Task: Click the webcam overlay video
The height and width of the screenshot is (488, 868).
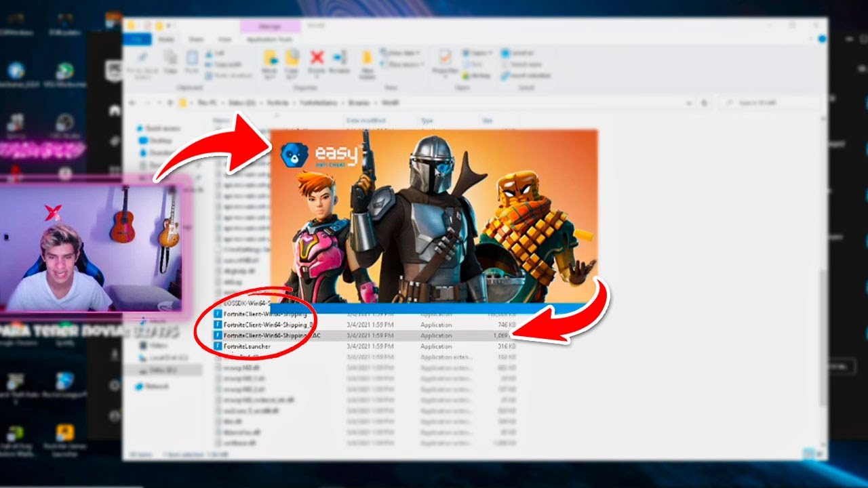Action: tap(91, 247)
